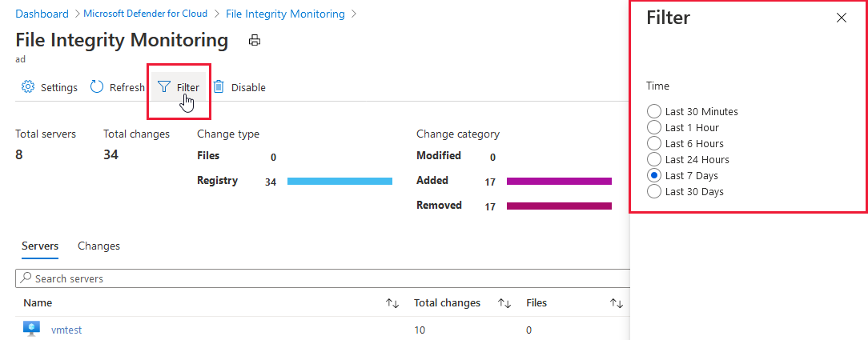Open the Filter funnel icon
The width and height of the screenshot is (868, 340).
pyautogui.click(x=164, y=87)
